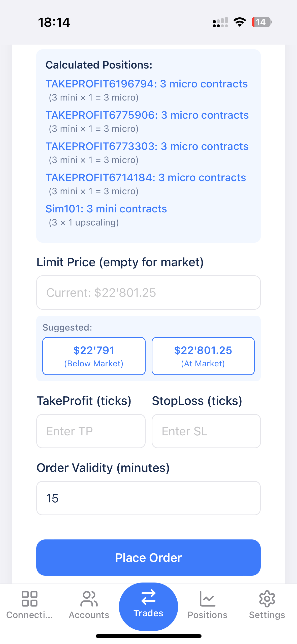Tap the Wi-Fi status icon

pyautogui.click(x=240, y=22)
